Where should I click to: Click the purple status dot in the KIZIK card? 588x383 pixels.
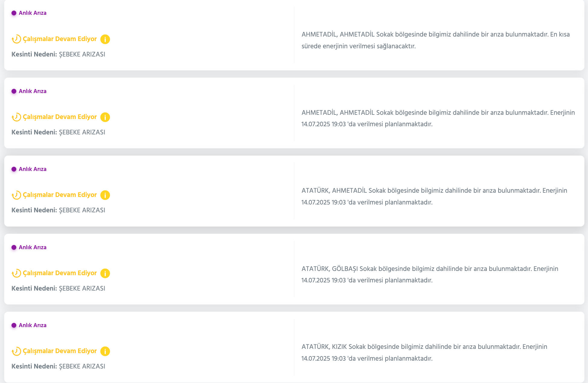pos(14,325)
